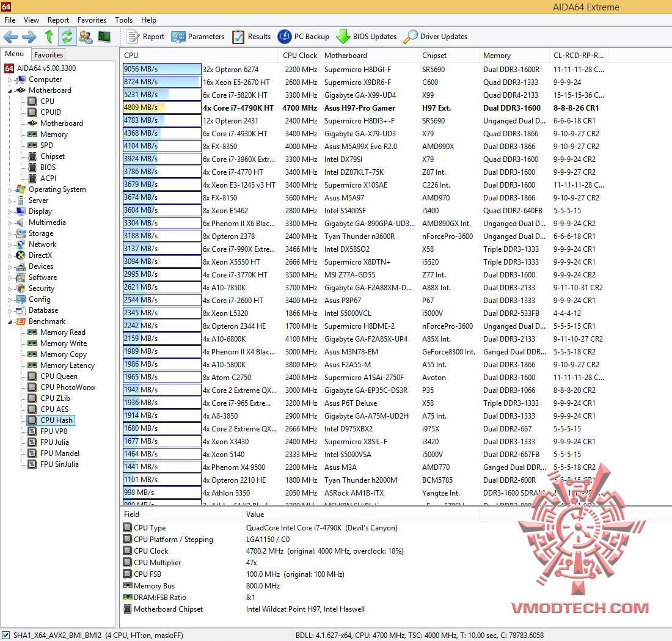672x641 pixels.
Task: Open Parameters from the toolbar
Action: [197, 37]
